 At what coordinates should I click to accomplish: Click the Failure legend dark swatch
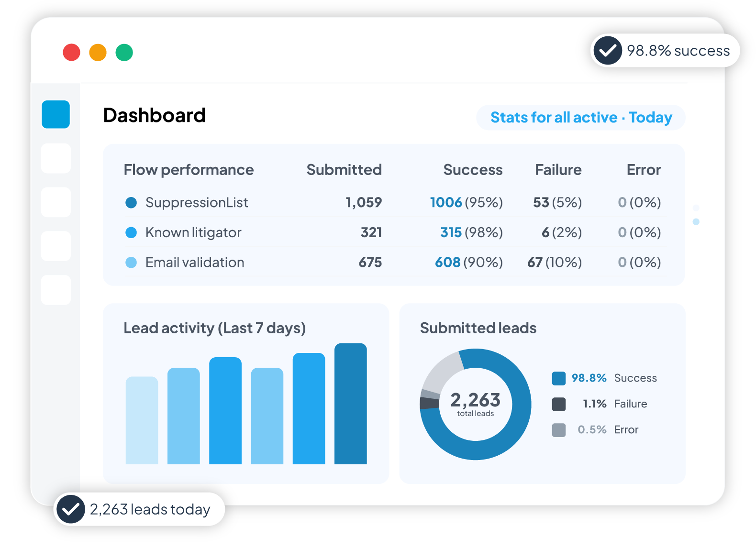click(558, 404)
